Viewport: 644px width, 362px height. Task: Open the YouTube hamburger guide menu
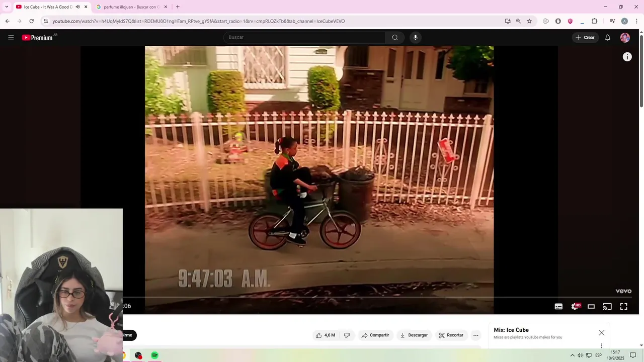pyautogui.click(x=11, y=37)
